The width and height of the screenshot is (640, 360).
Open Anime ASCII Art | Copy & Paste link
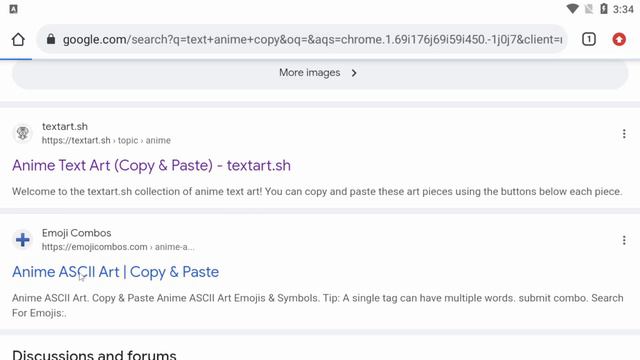tap(116, 272)
